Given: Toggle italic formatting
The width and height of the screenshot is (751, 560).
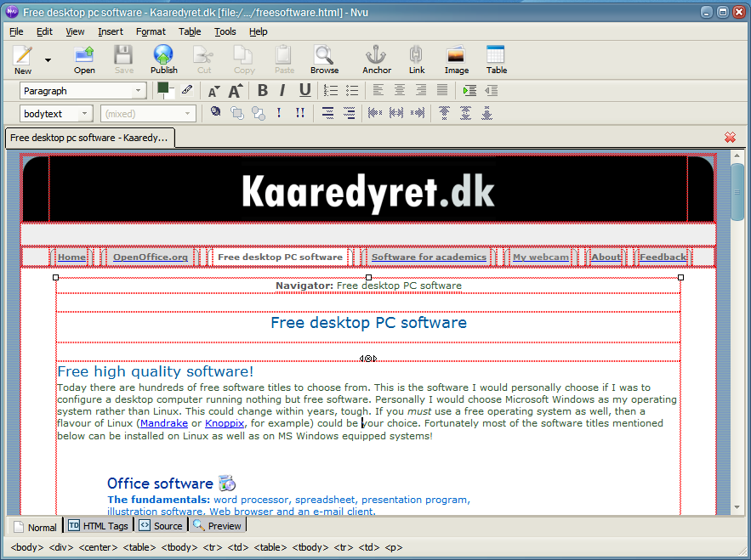Looking at the screenshot, I should click(282, 90).
